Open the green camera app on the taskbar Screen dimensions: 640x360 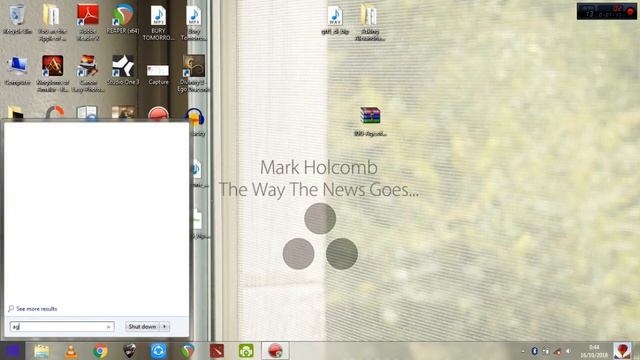246,351
